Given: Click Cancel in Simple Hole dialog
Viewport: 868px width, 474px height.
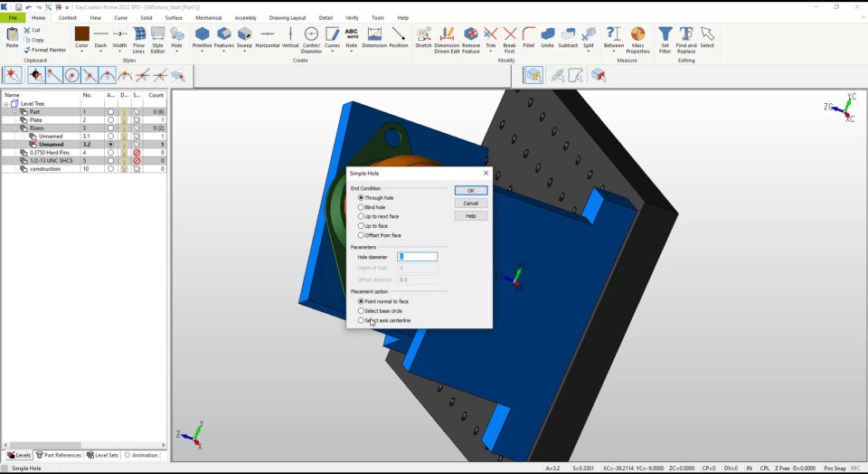Looking at the screenshot, I should [471, 204].
